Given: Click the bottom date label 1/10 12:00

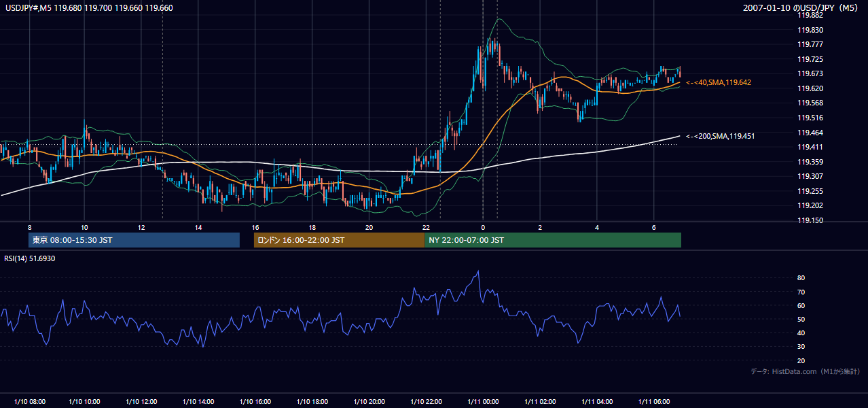Looking at the screenshot, I should click(141, 401).
